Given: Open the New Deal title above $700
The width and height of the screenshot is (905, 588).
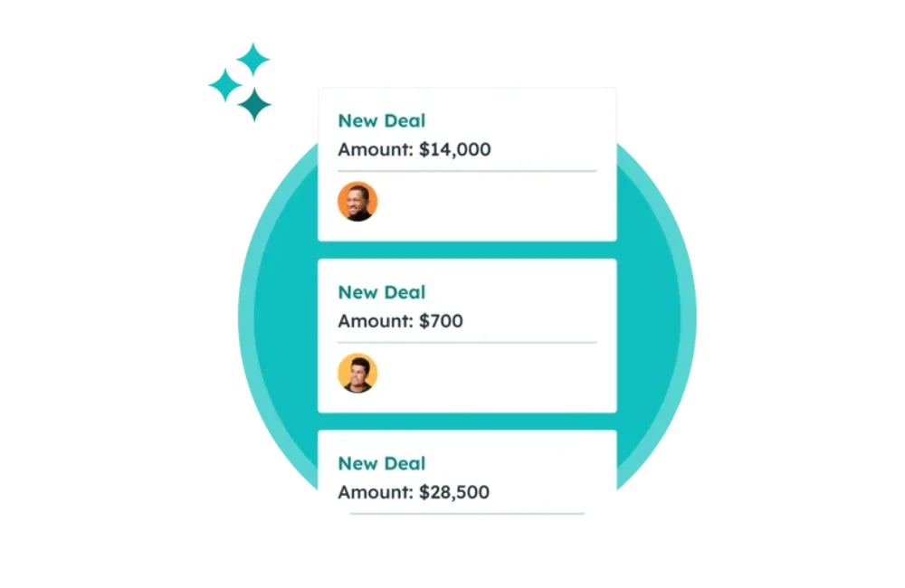Looking at the screenshot, I should (x=382, y=292).
